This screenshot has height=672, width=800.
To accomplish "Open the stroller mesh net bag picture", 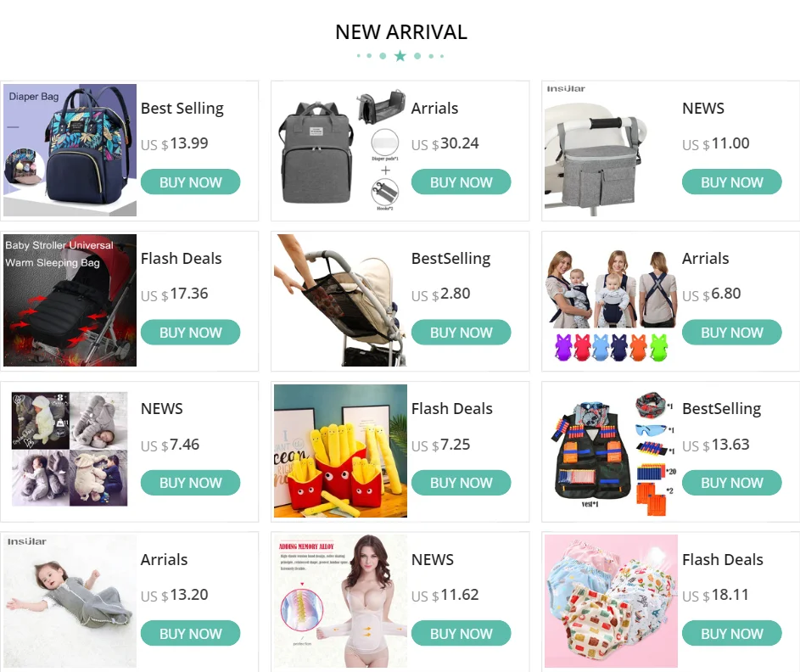I will [340, 300].
